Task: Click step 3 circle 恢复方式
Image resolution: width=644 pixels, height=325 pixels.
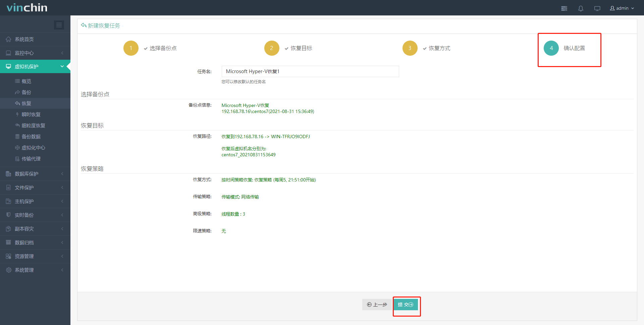Action: coord(410,48)
